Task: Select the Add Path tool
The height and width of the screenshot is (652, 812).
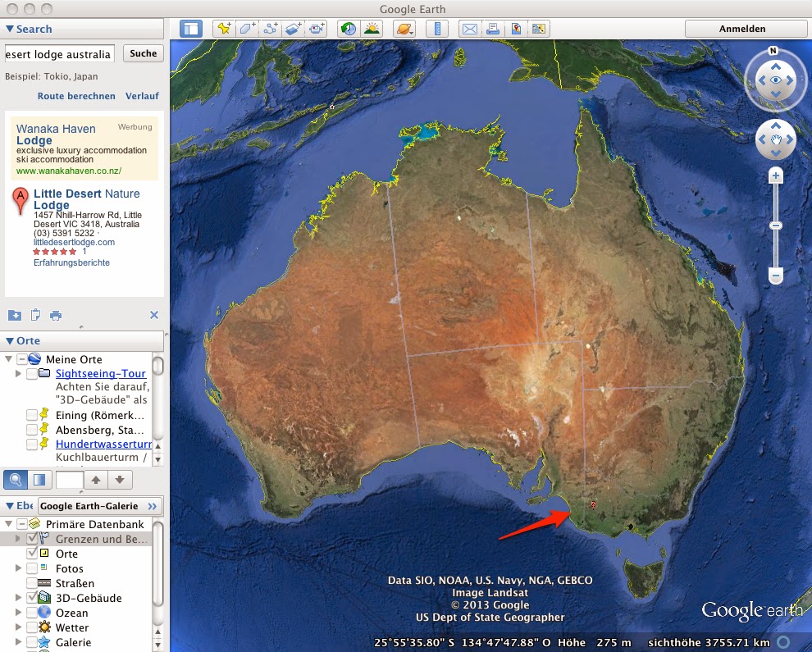Action: (270, 29)
